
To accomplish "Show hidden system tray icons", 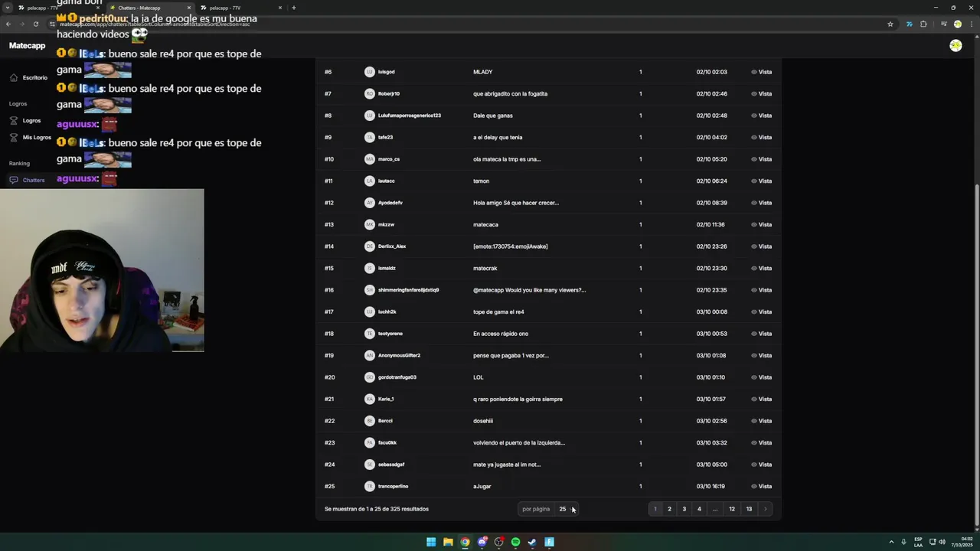I will click(x=891, y=542).
